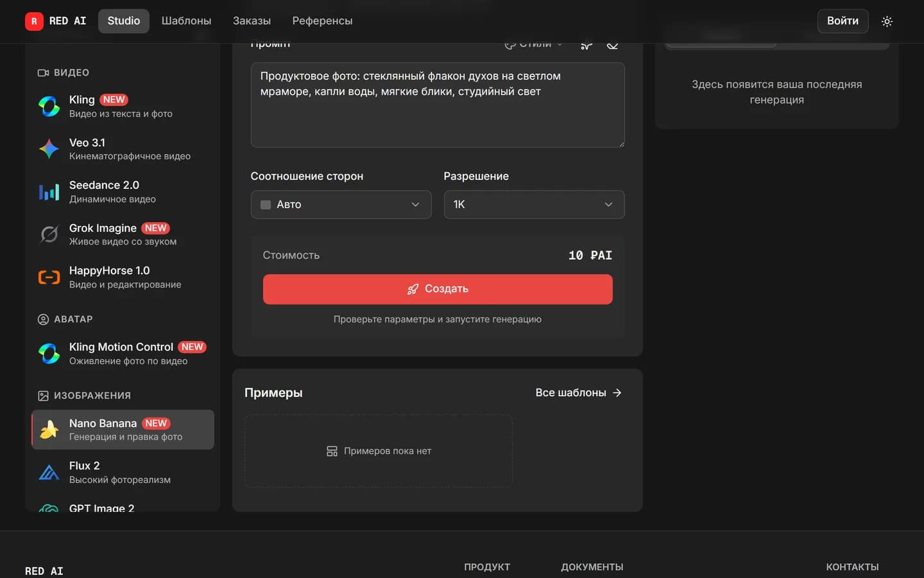This screenshot has height=578, width=924.
Task: Click the footer RED AI text
Action: point(44,571)
